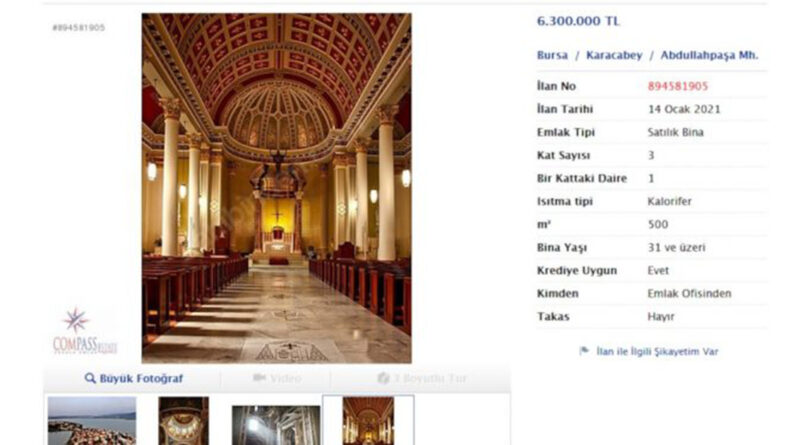This screenshot has height=445, width=800.
Task: Open the Video tab
Action: click(x=277, y=379)
